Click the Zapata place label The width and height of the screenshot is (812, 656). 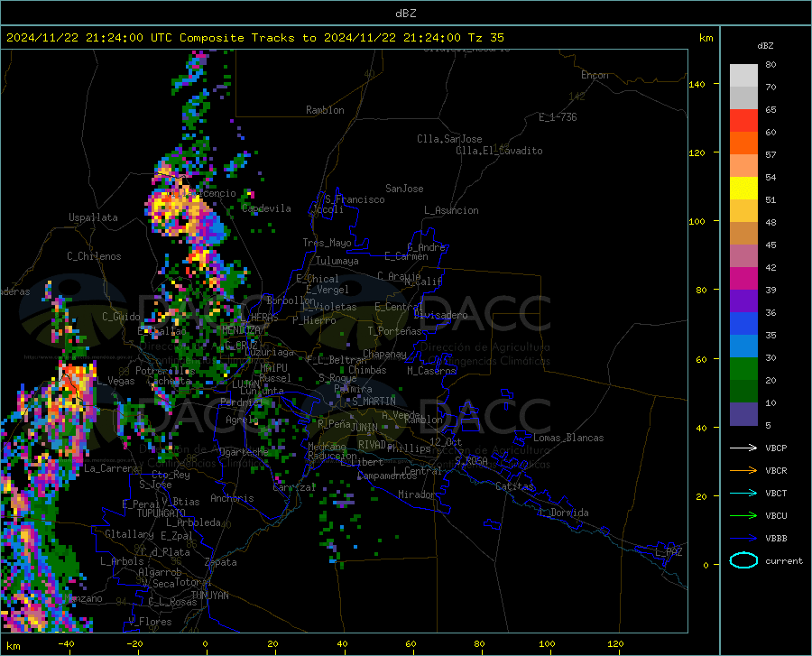(x=221, y=562)
